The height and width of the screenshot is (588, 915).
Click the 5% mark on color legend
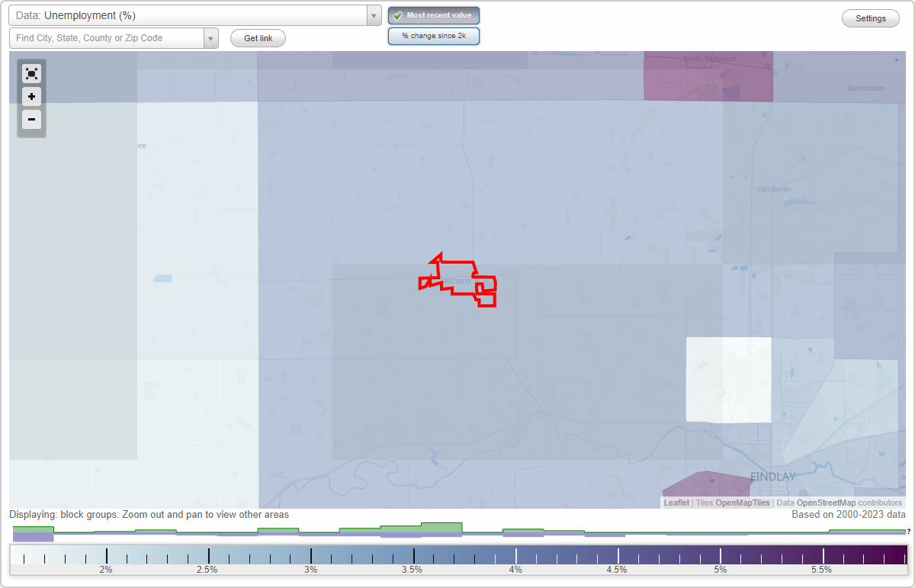720,570
